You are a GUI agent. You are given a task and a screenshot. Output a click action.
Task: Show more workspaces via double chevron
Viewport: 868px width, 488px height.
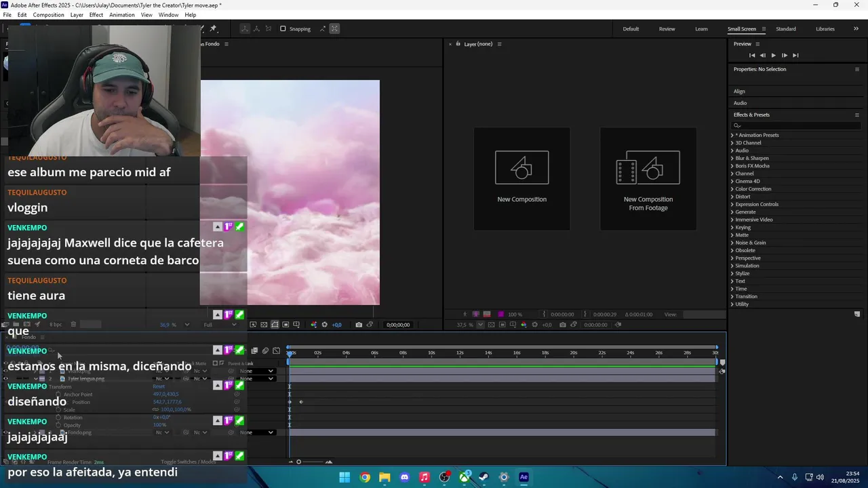tap(856, 29)
